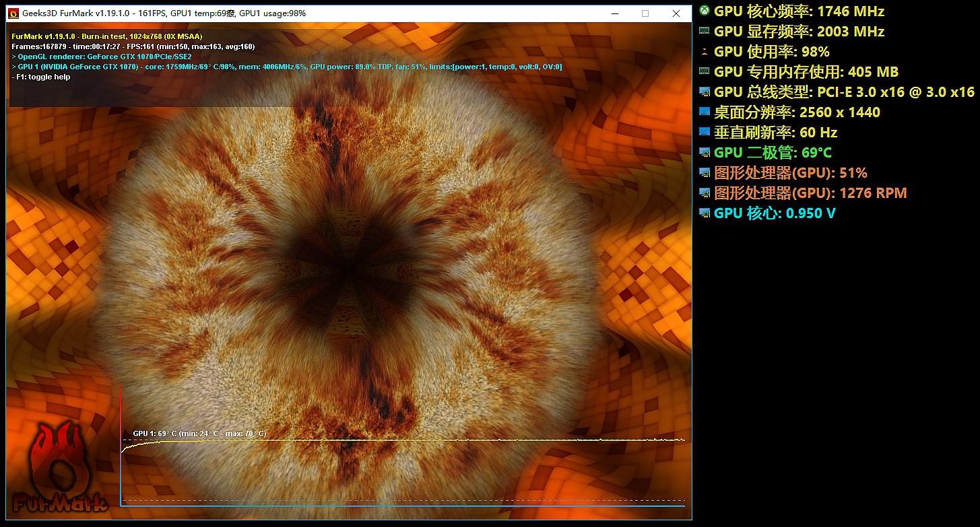Screen dimensions: 980x527
Task: Click the Geeks3D FurMark window title text
Action: tap(164, 13)
